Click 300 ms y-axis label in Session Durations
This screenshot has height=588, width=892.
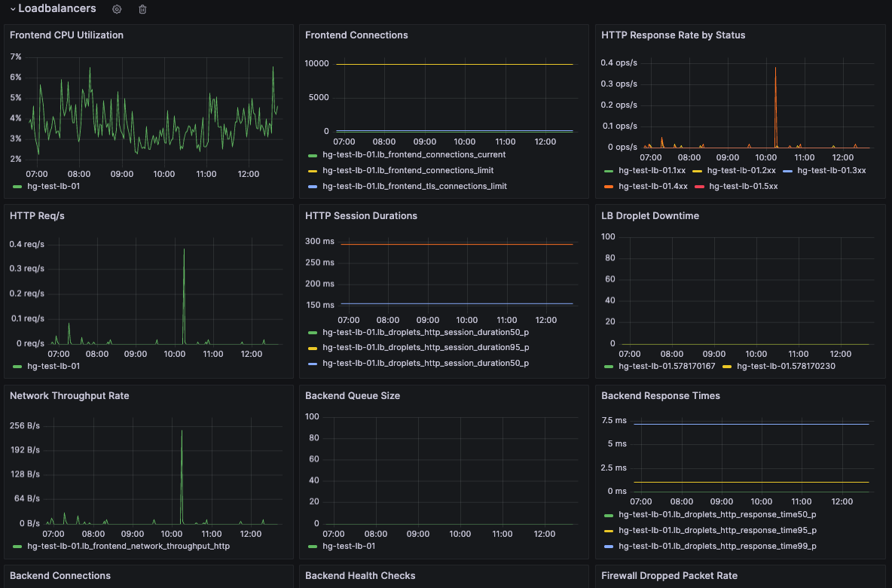point(319,241)
